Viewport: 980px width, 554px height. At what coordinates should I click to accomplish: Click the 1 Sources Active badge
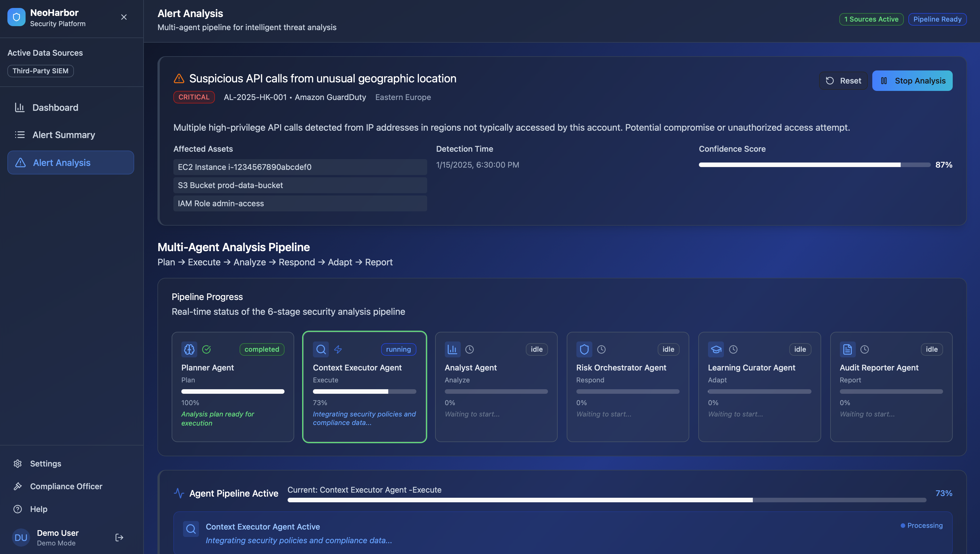tap(871, 19)
